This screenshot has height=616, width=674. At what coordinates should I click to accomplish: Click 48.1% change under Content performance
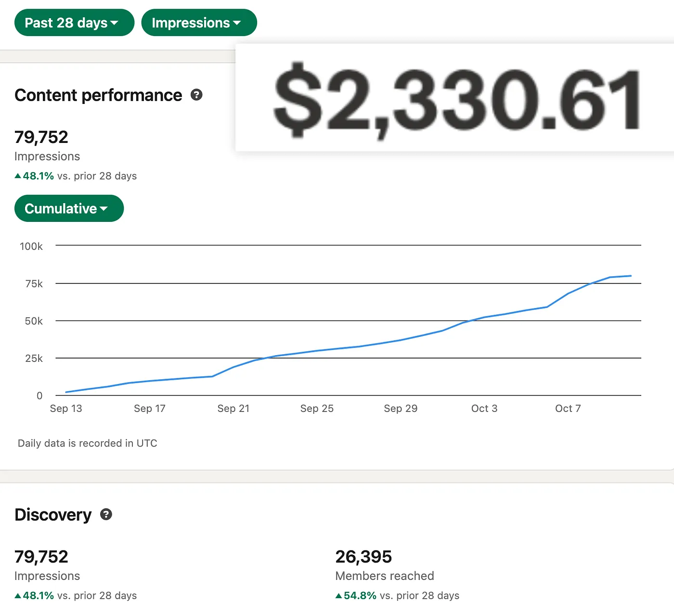click(x=76, y=176)
